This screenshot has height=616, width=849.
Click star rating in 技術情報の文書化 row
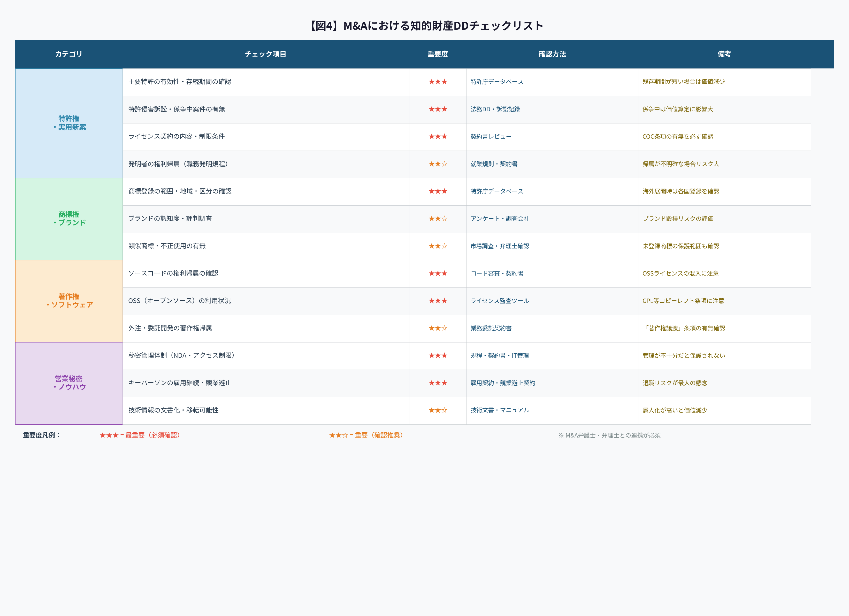coord(438,410)
